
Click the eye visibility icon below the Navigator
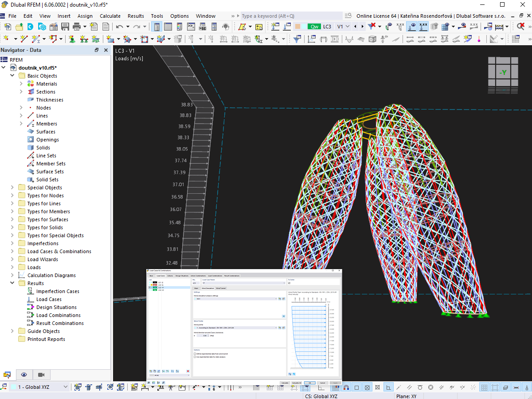click(24, 375)
